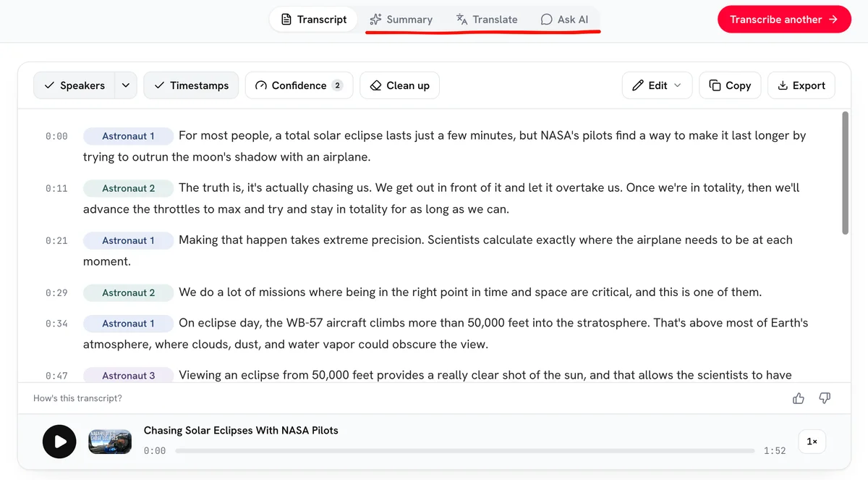Screen dimensions: 868x480
Task: Toggle Timestamps display
Action: tap(191, 85)
